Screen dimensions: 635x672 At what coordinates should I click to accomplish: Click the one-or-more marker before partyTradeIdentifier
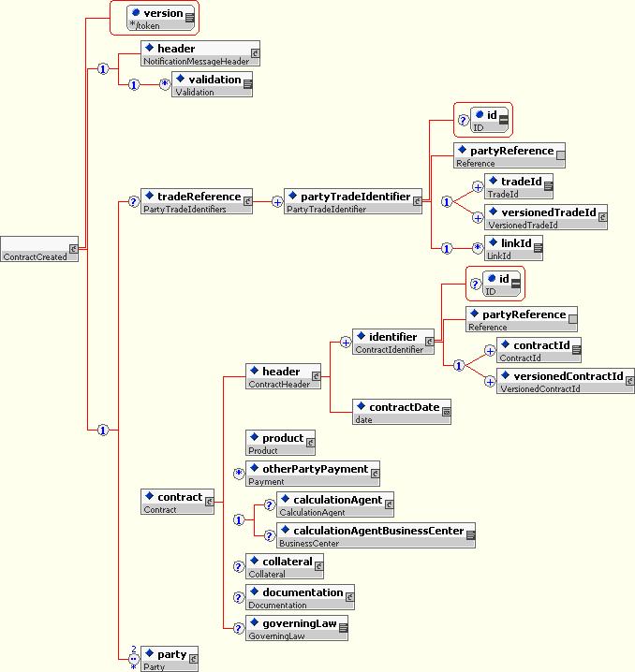(x=277, y=200)
